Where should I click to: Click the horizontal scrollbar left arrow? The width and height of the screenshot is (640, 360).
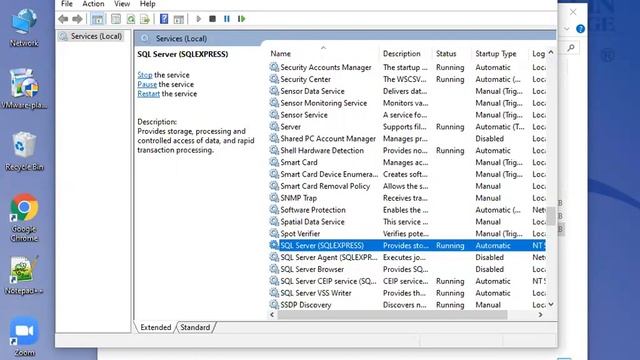[x=272, y=315]
